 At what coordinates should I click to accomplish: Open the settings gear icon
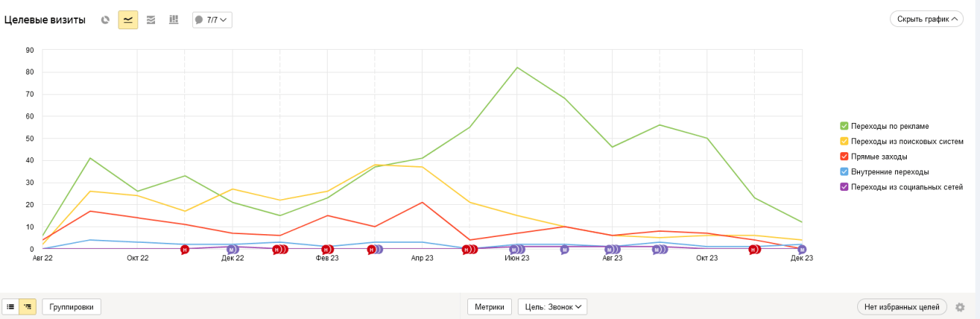pyautogui.click(x=960, y=307)
